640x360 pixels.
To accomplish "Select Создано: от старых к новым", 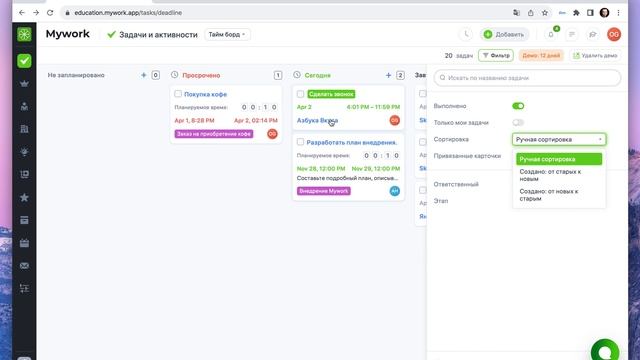I will click(x=559, y=175).
